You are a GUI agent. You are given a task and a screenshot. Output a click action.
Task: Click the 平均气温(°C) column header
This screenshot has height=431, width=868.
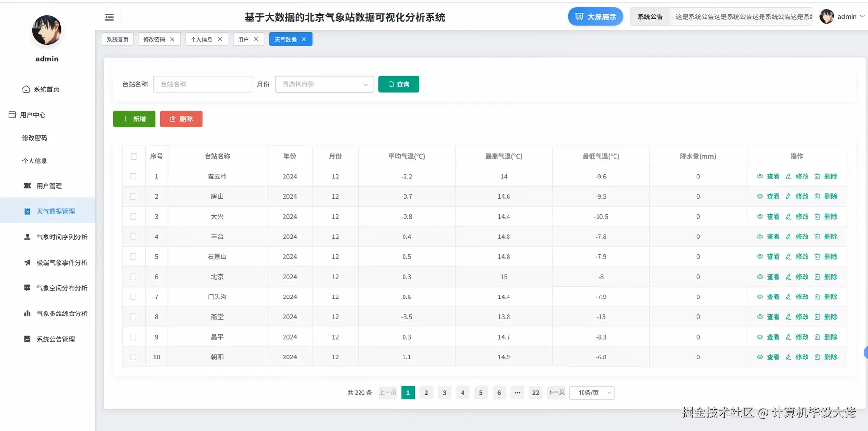point(406,156)
